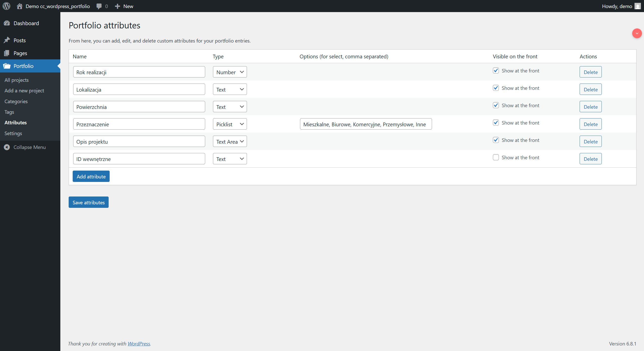Open comments via the speech bubble icon
The width and height of the screenshot is (644, 351).
coord(99,6)
